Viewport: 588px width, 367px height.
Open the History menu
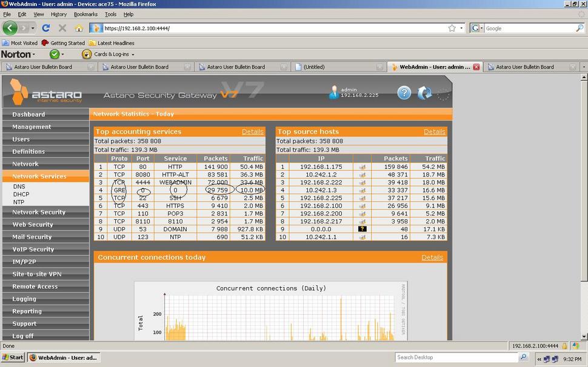tap(59, 14)
